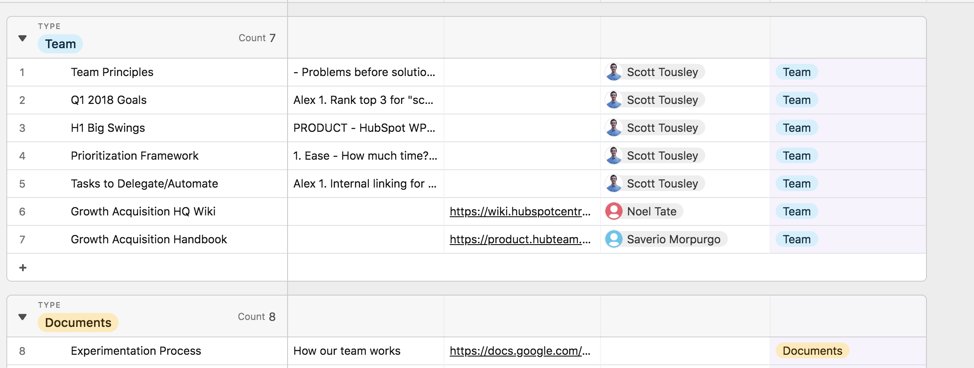The height and width of the screenshot is (368, 974).
Task: Click Noel Tate's red avatar icon
Action: pyautogui.click(x=614, y=211)
